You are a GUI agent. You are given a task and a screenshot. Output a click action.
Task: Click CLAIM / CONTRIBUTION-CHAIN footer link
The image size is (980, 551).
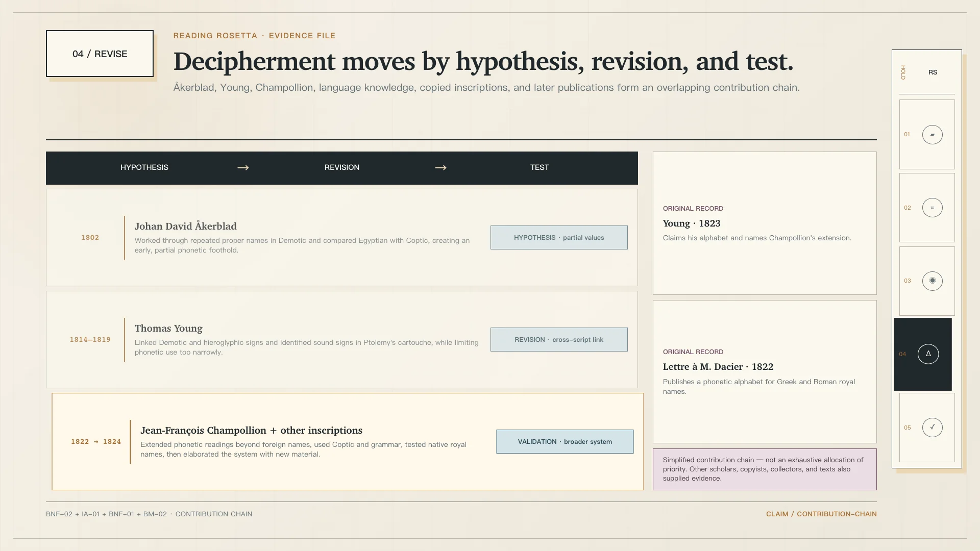[821, 514]
